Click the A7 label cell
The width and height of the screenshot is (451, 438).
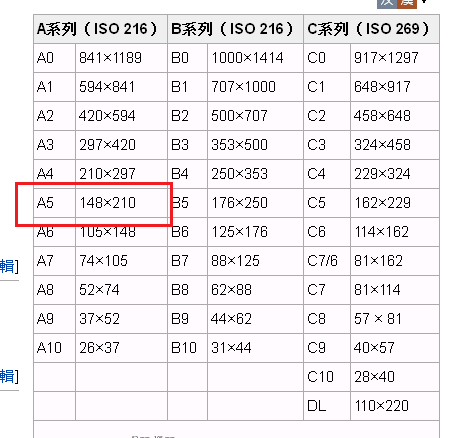[55, 261]
